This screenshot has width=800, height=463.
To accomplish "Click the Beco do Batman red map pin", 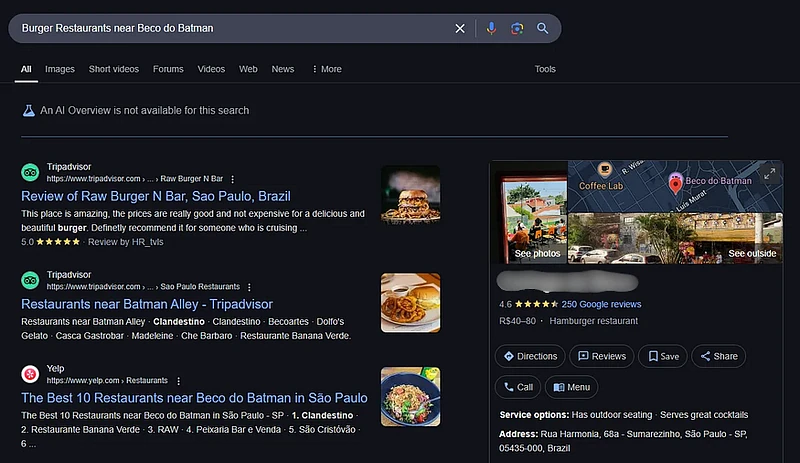I will (x=675, y=184).
